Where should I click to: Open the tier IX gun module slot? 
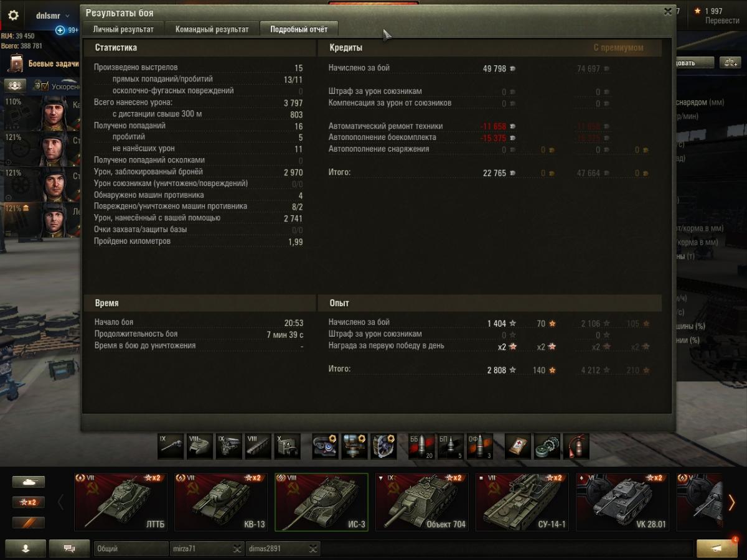[171, 446]
